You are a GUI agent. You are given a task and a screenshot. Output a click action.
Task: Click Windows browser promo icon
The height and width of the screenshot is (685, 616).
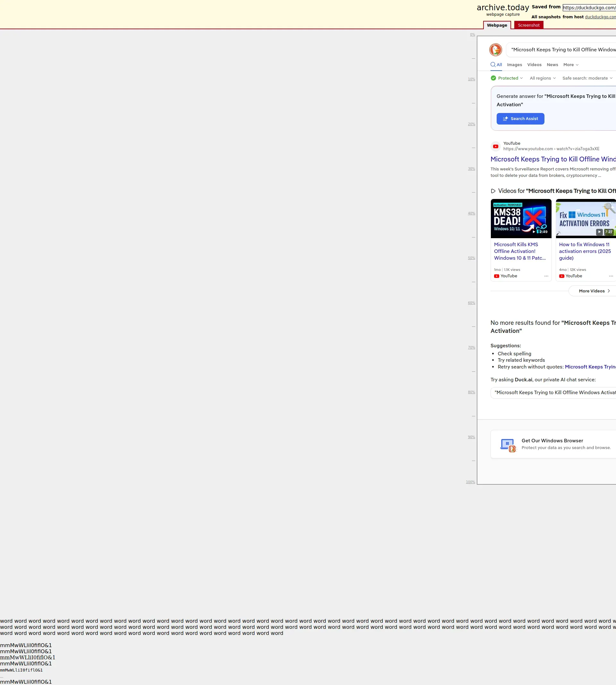[508, 445]
